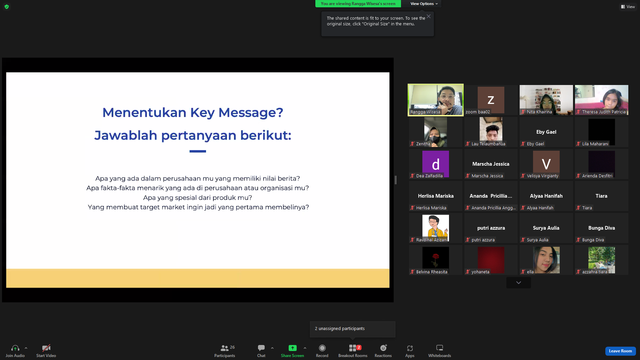Click the muted mic icon on Eby Gael's tile
Image resolution: width=640 pixels, height=360 pixels.
(523, 144)
